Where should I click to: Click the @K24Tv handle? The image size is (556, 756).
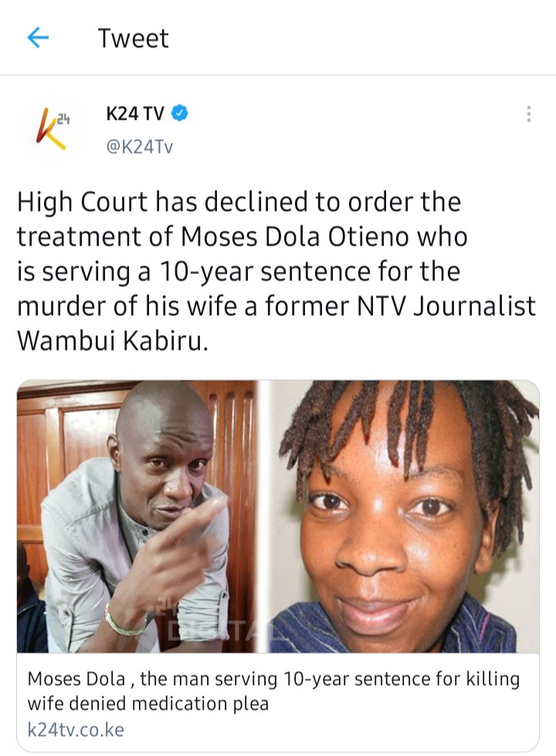(x=139, y=146)
